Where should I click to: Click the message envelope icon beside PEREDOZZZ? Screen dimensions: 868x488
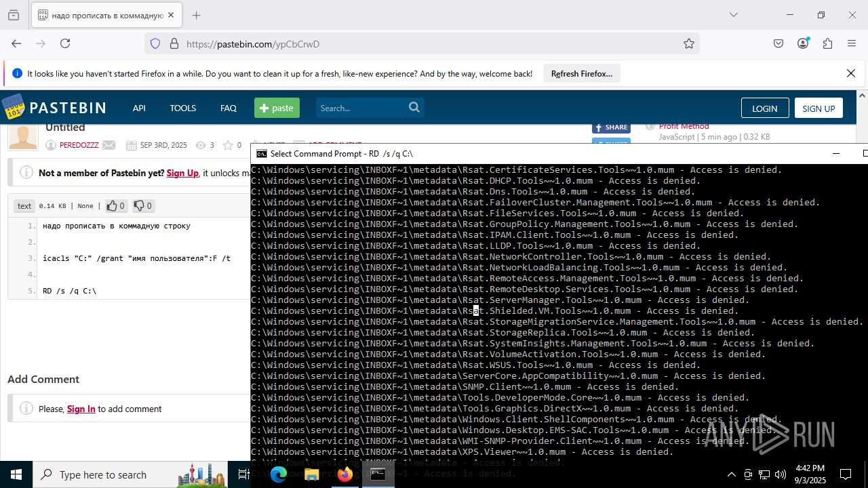pyautogui.click(x=109, y=145)
